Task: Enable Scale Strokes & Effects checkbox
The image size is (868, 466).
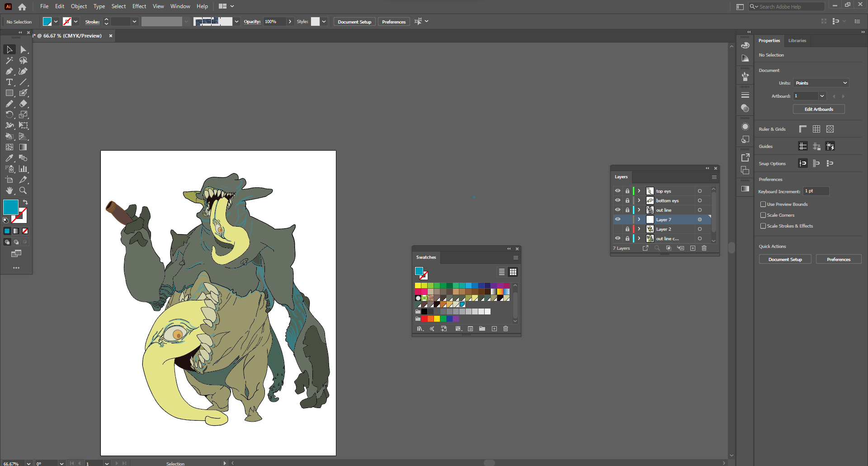Action: tap(763, 226)
